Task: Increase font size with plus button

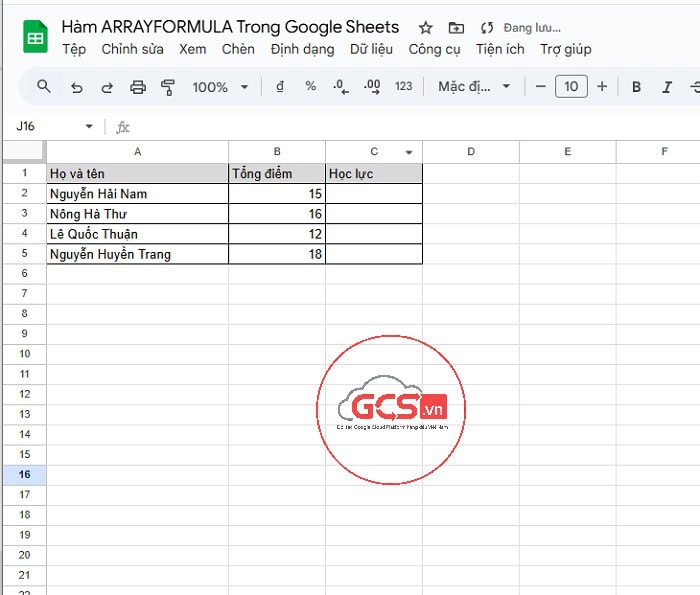Action: [602, 87]
